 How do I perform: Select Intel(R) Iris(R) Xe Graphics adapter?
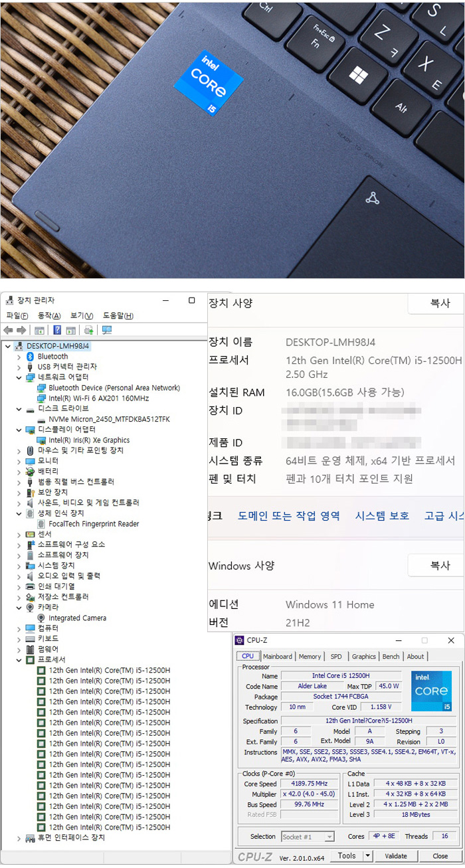pos(89,440)
